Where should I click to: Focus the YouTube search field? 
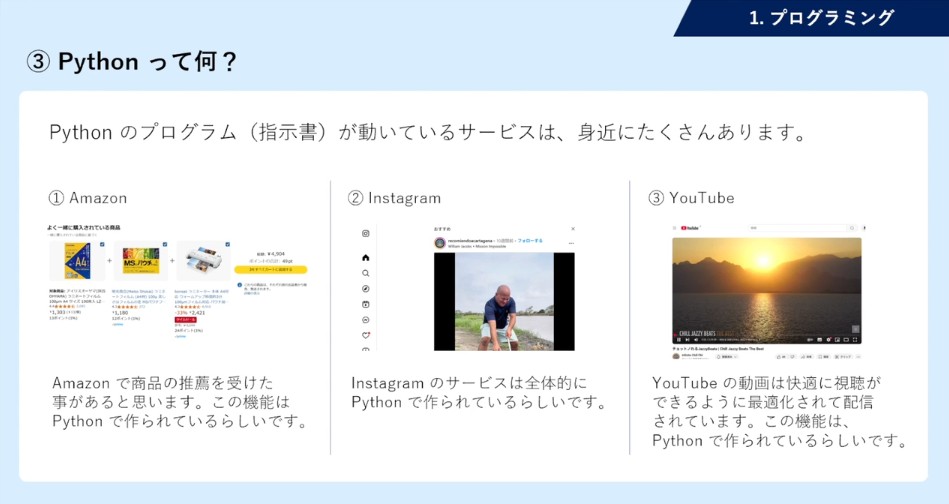click(x=798, y=228)
